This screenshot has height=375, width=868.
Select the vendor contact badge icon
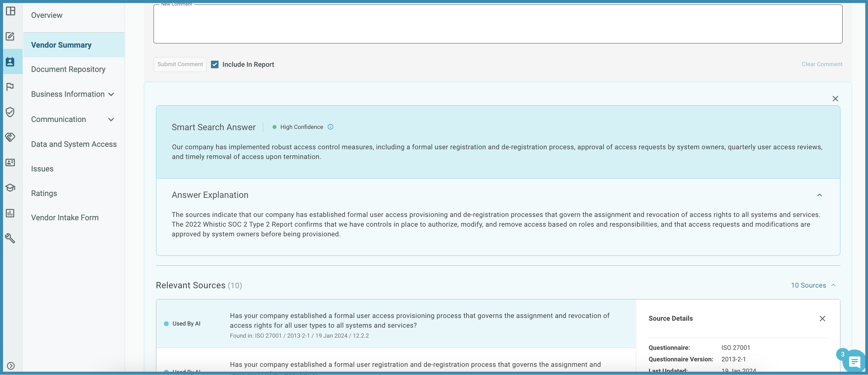coord(10,62)
